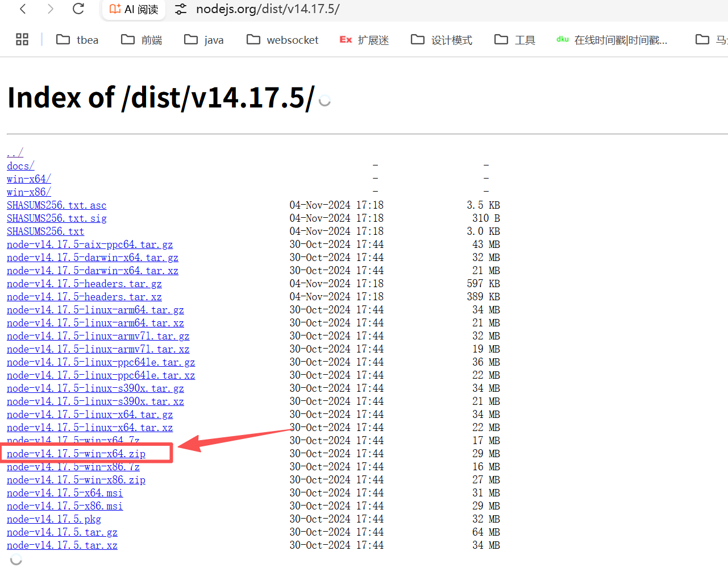
Task: Download node-v14.17.5-linux-arm64.tar.gz
Action: click(95, 309)
